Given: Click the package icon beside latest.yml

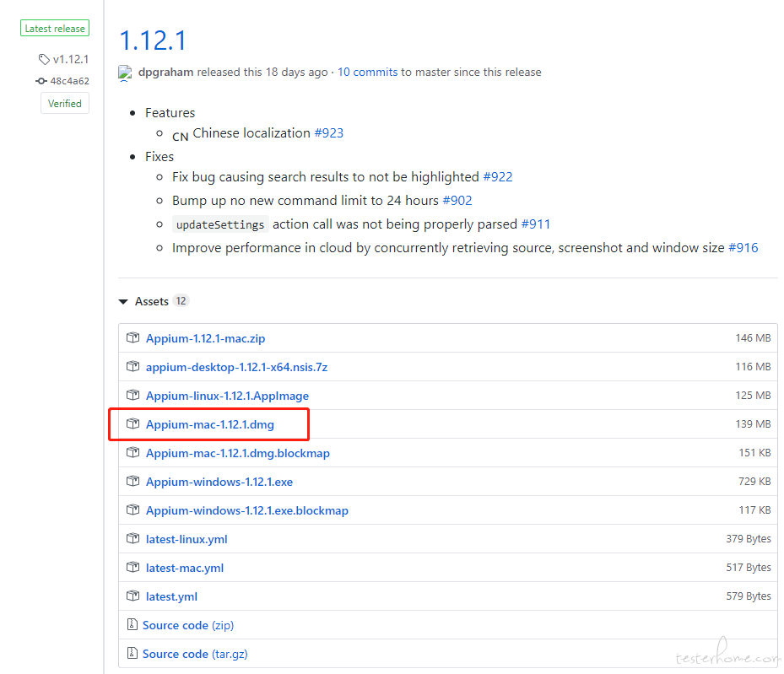Looking at the screenshot, I should 132,596.
